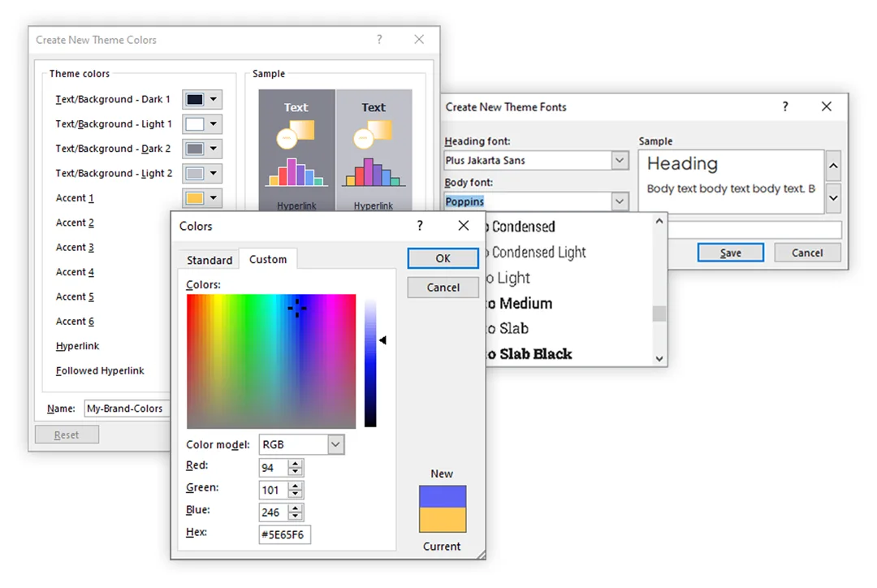Image resolution: width=877 pixels, height=588 pixels.
Task: Click the Blue value field
Action: [274, 512]
